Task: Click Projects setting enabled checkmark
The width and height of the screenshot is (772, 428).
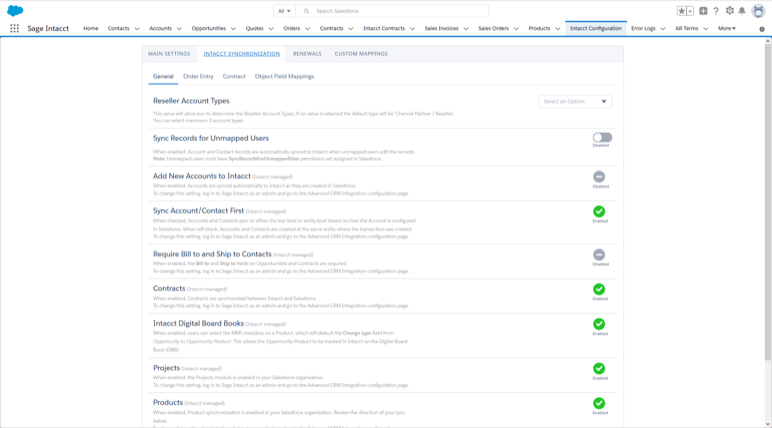Action: click(x=599, y=368)
